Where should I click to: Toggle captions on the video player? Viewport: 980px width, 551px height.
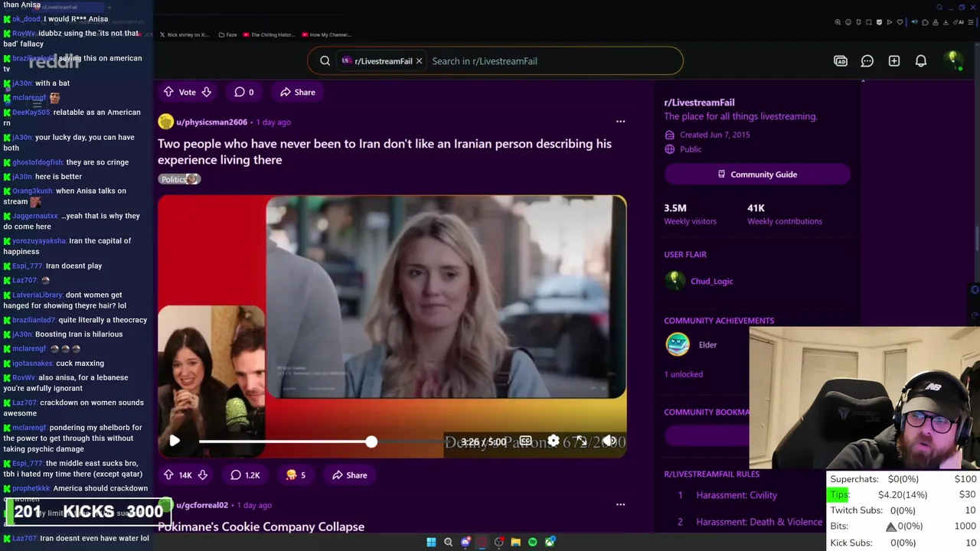(x=525, y=441)
